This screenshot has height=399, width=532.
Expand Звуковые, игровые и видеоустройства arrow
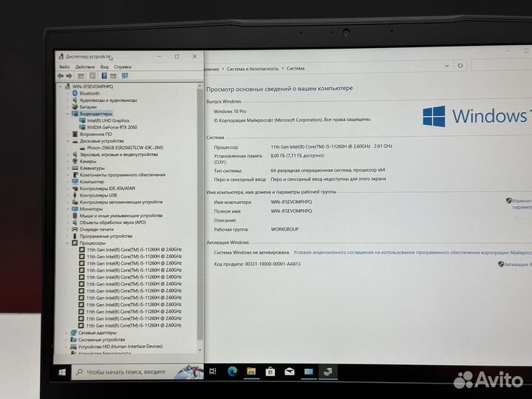click(x=68, y=154)
